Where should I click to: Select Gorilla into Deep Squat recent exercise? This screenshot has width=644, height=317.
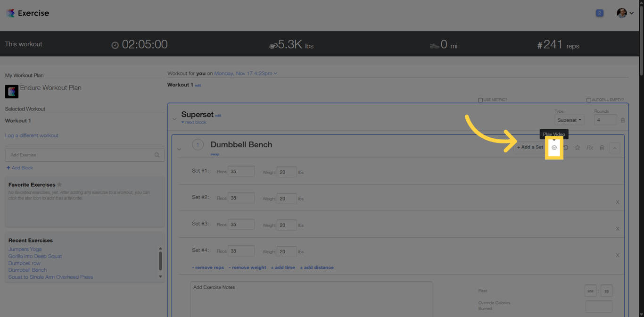point(35,256)
